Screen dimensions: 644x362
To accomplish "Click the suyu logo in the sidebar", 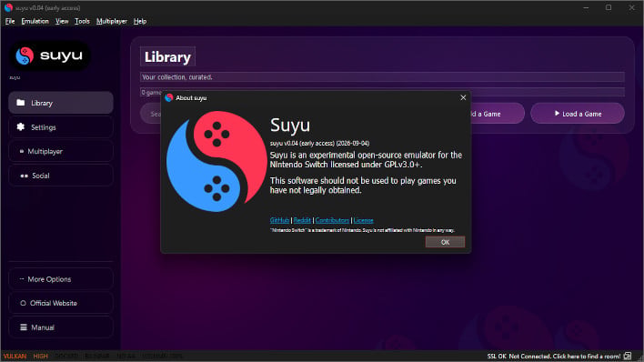I will [49, 55].
